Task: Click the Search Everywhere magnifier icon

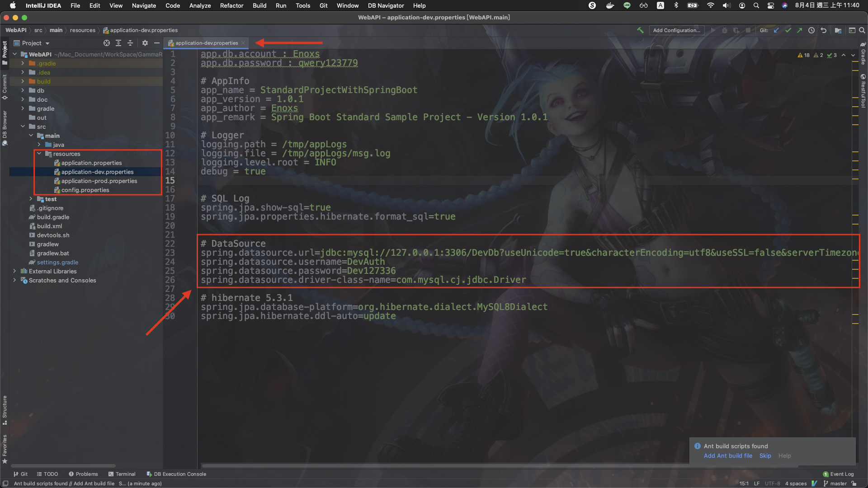Action: 862,30
